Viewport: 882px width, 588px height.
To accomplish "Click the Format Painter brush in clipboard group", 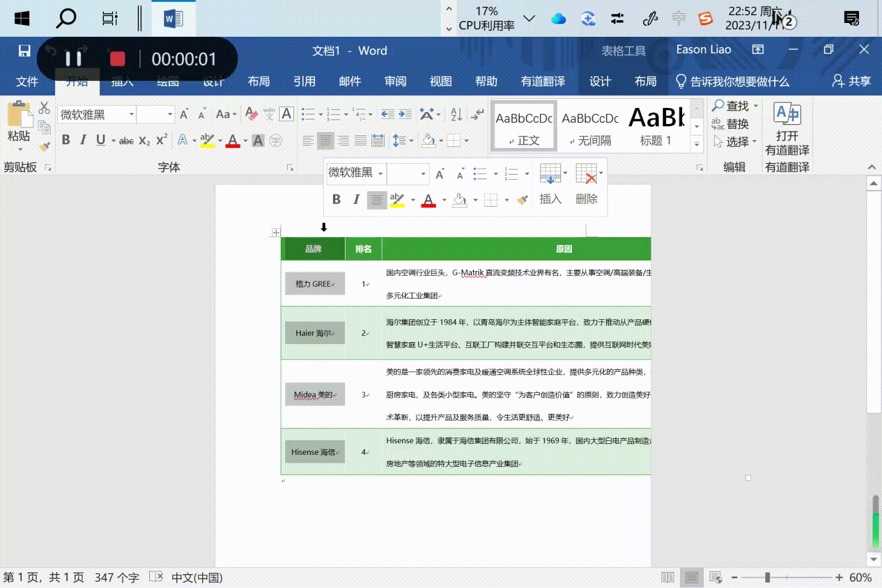I will (44, 146).
